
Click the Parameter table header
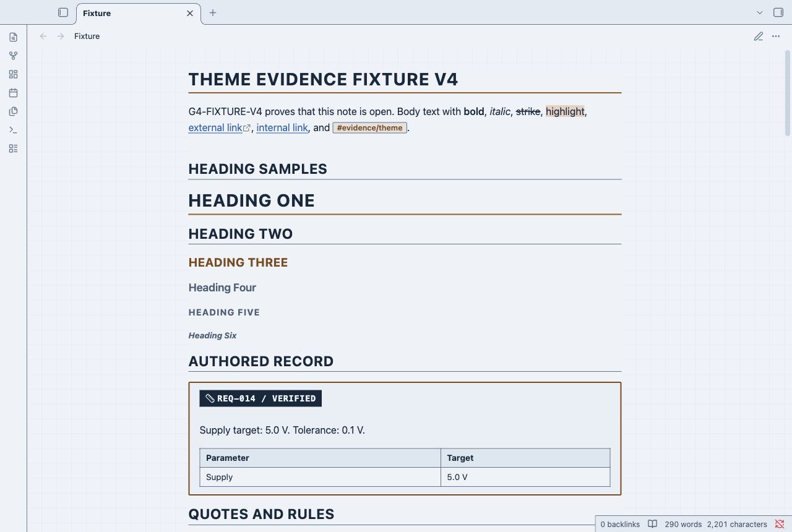coord(320,458)
